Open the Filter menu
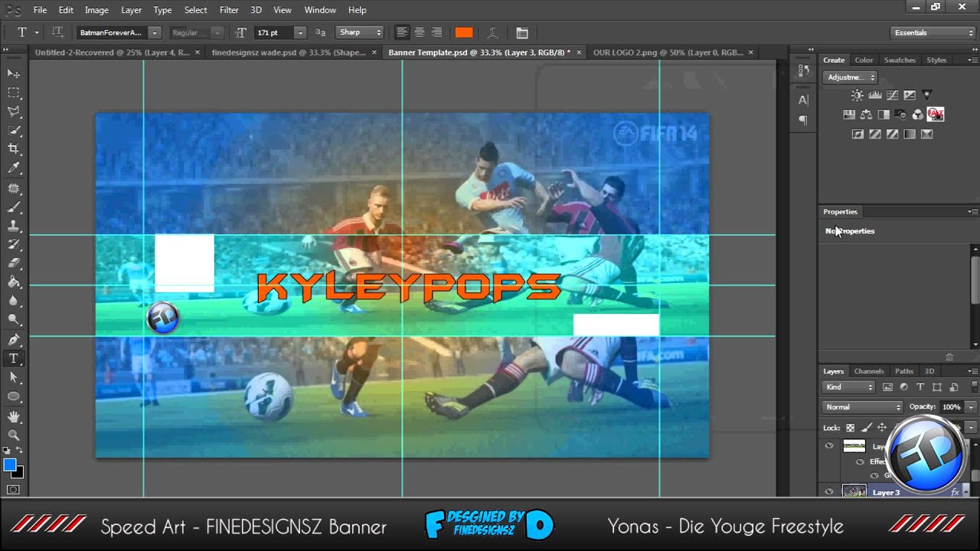Screen dimensions: 980x551 point(229,10)
